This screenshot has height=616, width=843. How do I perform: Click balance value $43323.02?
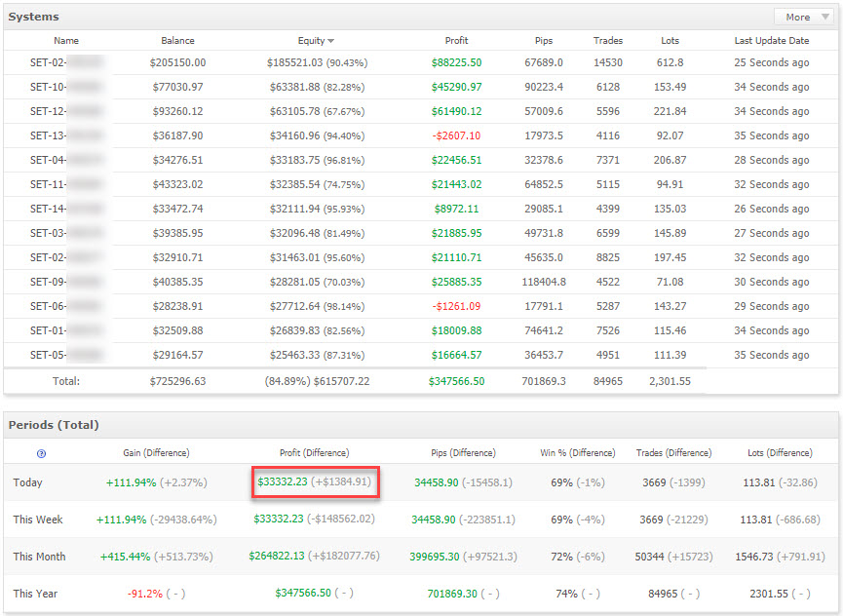click(x=177, y=184)
